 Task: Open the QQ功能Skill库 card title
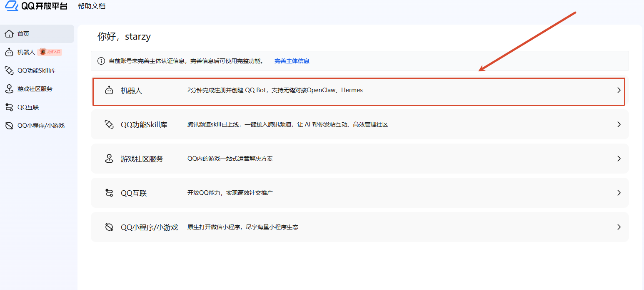(x=144, y=125)
